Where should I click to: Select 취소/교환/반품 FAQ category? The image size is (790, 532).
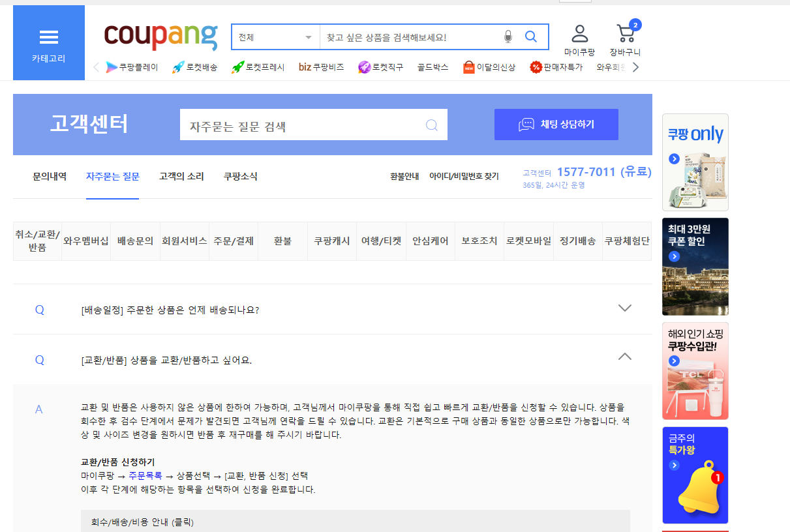(38, 241)
